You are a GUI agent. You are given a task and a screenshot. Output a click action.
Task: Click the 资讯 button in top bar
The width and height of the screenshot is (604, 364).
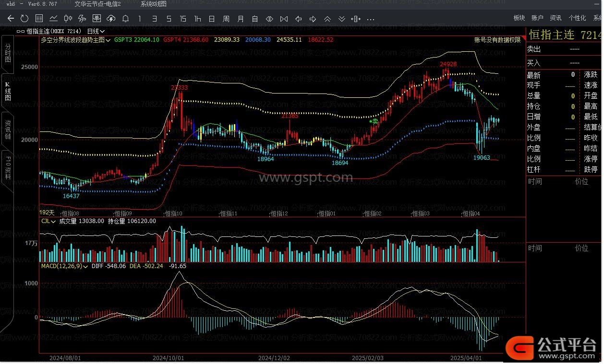click(x=556, y=18)
